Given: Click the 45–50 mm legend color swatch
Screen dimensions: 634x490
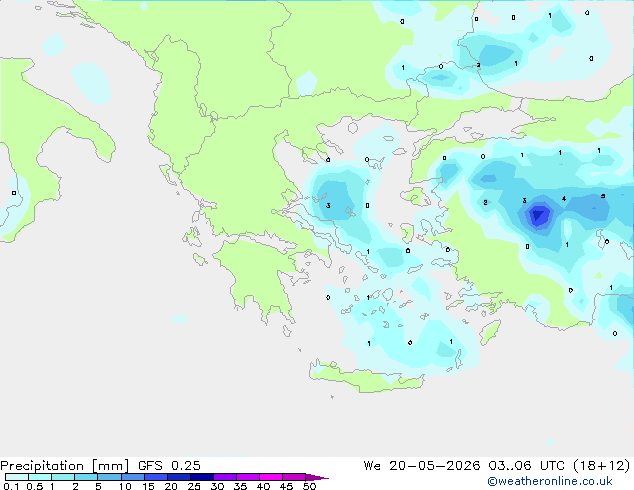Looking at the screenshot, I should pyautogui.click(x=294, y=477).
